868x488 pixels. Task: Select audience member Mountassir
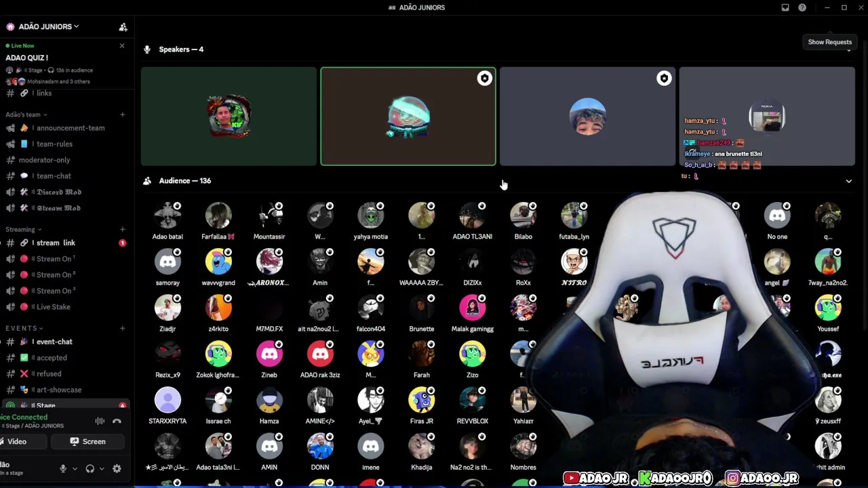pyautogui.click(x=269, y=222)
